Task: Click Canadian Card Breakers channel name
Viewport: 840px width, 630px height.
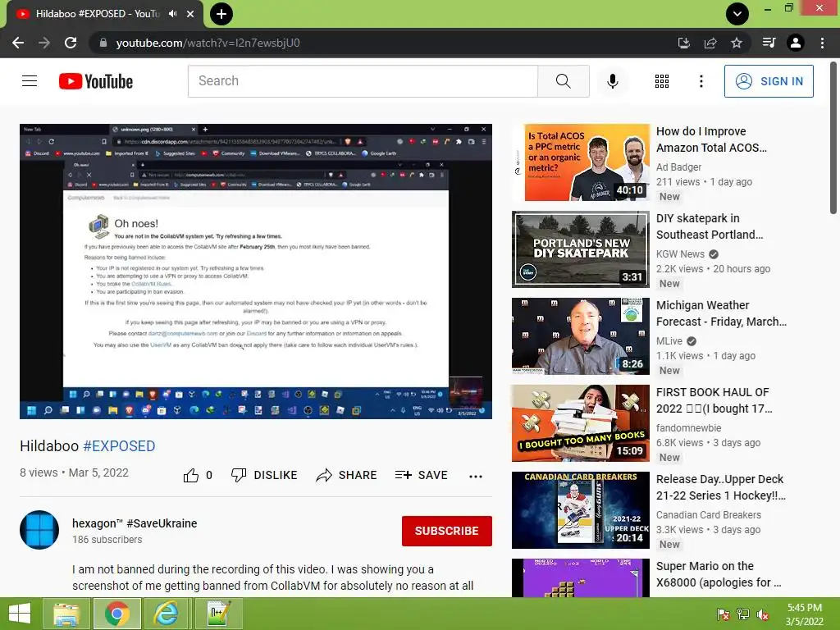Action: [708, 515]
